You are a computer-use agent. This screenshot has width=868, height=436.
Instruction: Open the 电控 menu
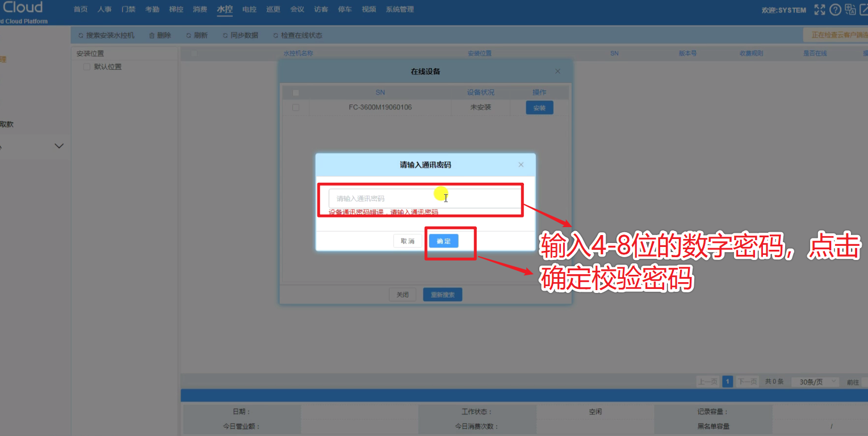[x=249, y=10]
